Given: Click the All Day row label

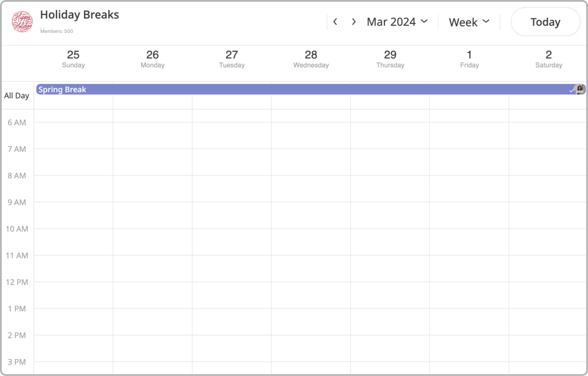Looking at the screenshot, I should tap(17, 95).
